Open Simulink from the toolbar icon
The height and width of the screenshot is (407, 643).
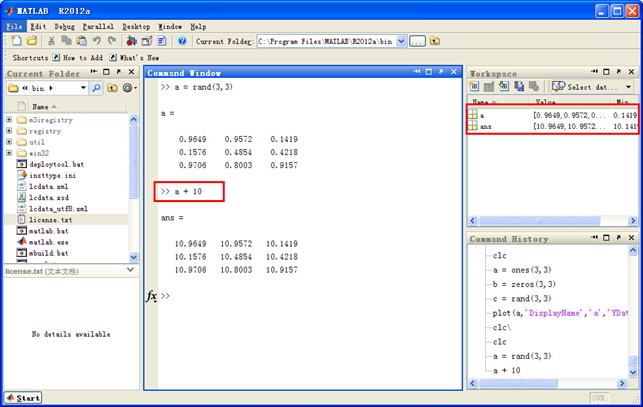pyautogui.click(x=131, y=41)
